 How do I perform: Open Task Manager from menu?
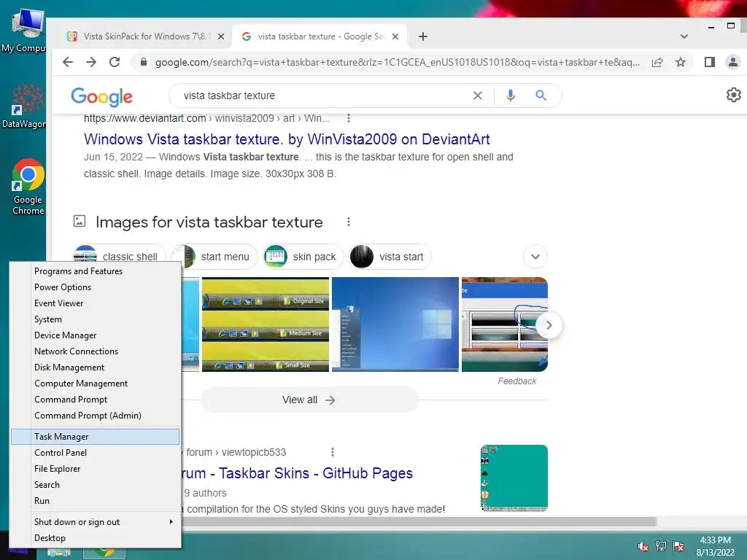point(96,437)
